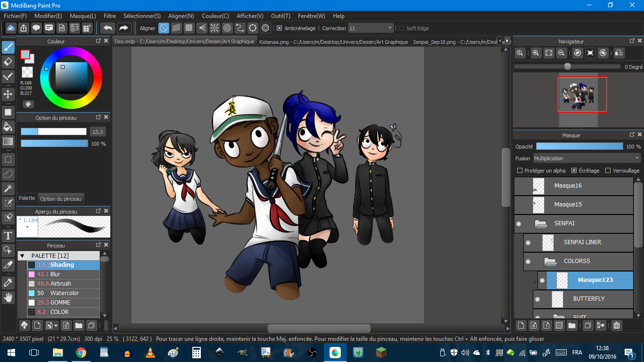Select the Bucket fill tool
The width and height of the screenshot is (644, 362).
tap(8, 126)
